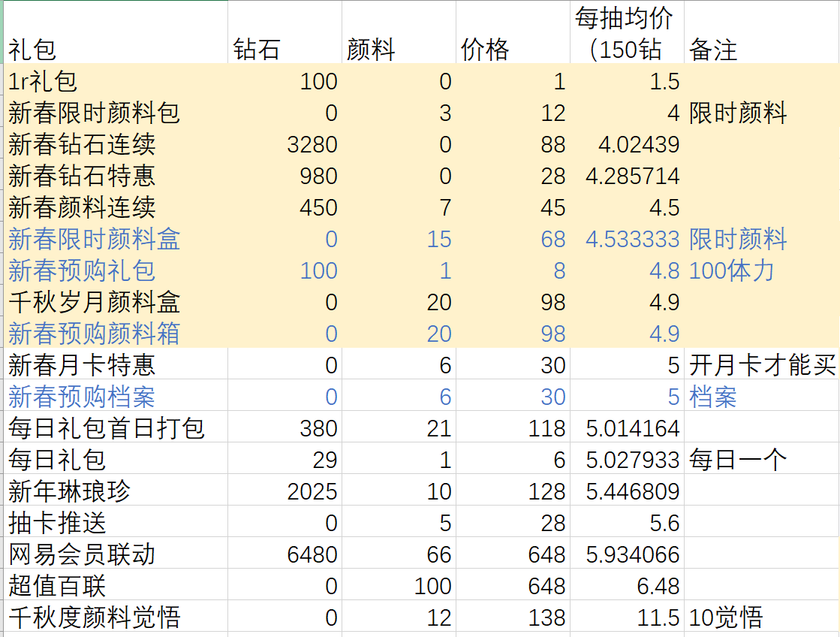The width and height of the screenshot is (840, 637).
Task: Select the header cell 每抽均价(150钻
Action: click(628, 32)
